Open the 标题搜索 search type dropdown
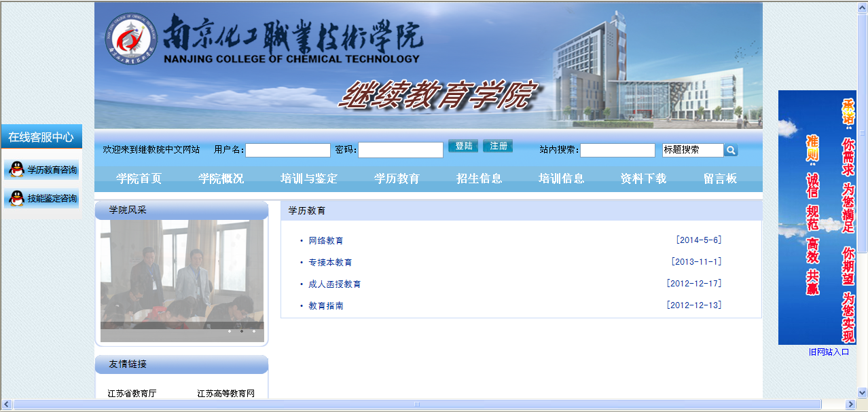This screenshot has height=412, width=868. click(693, 150)
